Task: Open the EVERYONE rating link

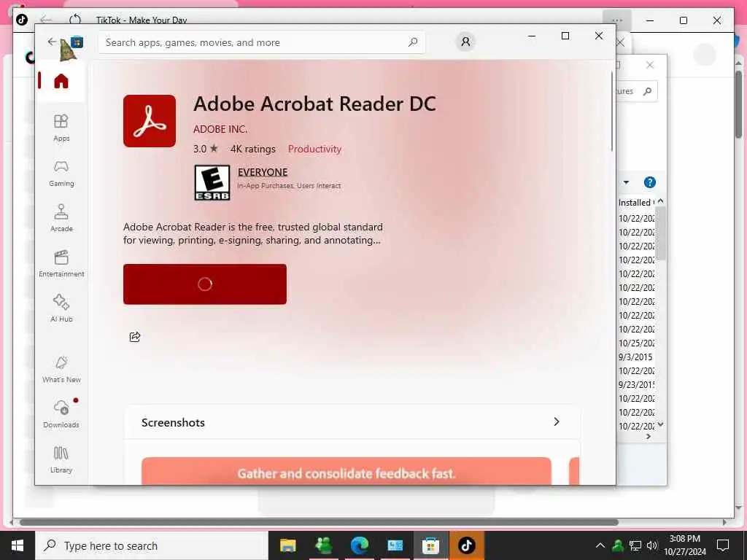Action: [x=263, y=172]
